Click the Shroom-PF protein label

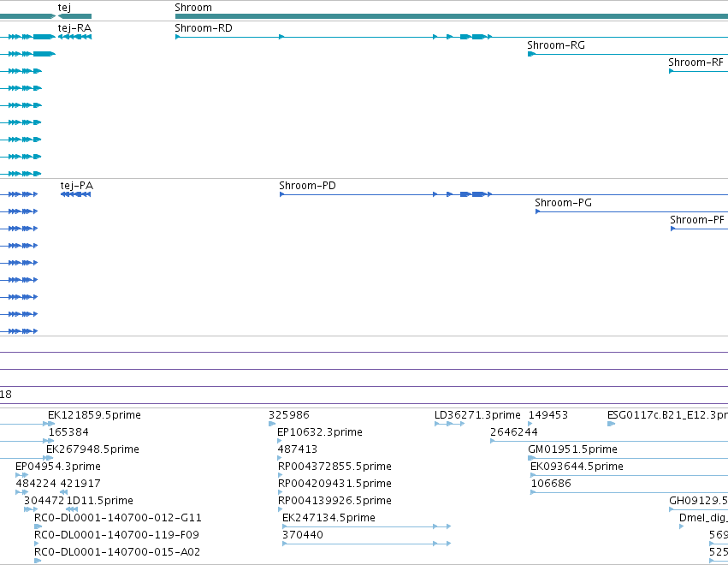coord(697,220)
